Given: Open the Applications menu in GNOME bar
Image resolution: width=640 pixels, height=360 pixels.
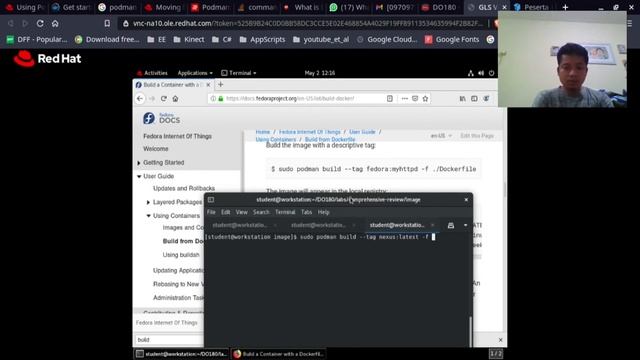Looking at the screenshot, I should tap(195, 73).
